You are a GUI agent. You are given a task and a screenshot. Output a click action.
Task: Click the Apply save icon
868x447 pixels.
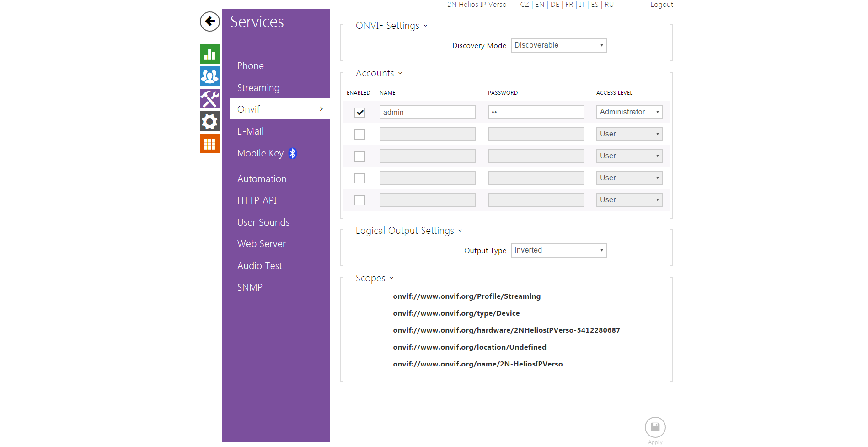click(x=655, y=427)
